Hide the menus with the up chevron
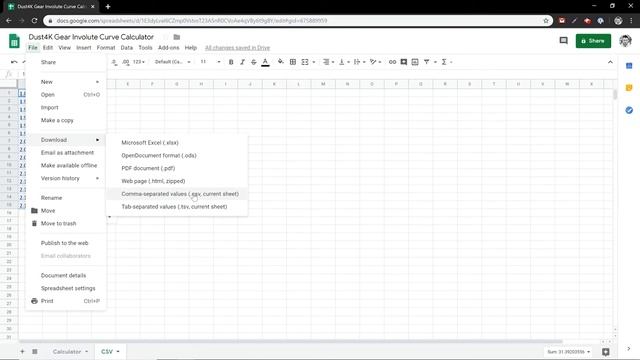The width and height of the screenshot is (640, 360). tap(610, 62)
